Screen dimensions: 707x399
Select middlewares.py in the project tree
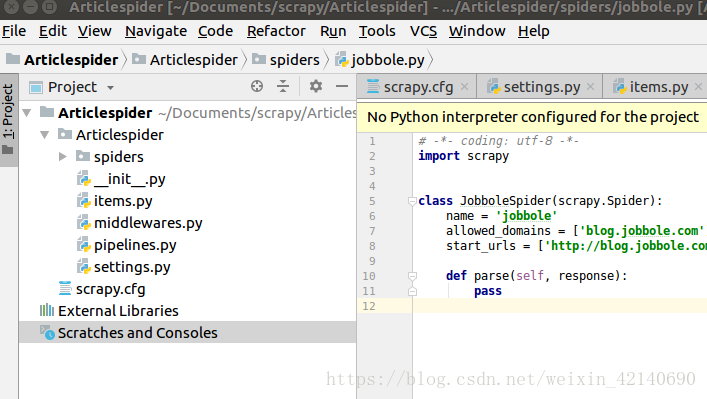click(x=187, y=223)
